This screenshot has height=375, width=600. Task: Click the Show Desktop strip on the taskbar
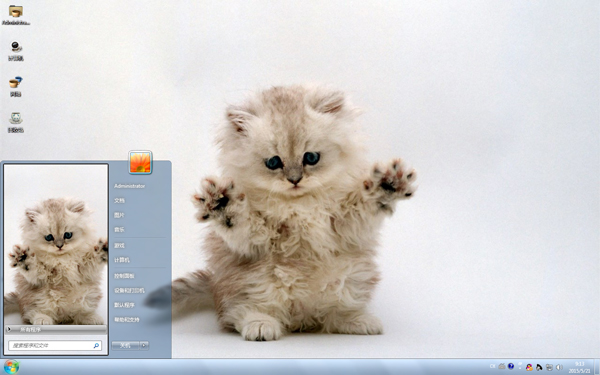point(596,367)
